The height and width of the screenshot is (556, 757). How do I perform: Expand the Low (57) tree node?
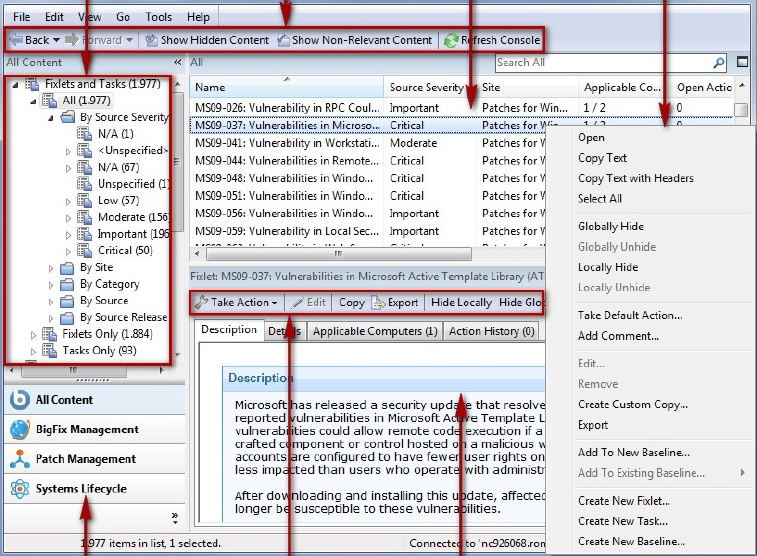68,201
